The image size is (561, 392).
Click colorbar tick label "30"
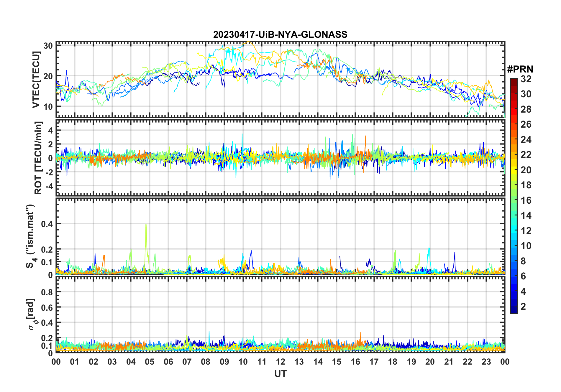click(x=526, y=94)
